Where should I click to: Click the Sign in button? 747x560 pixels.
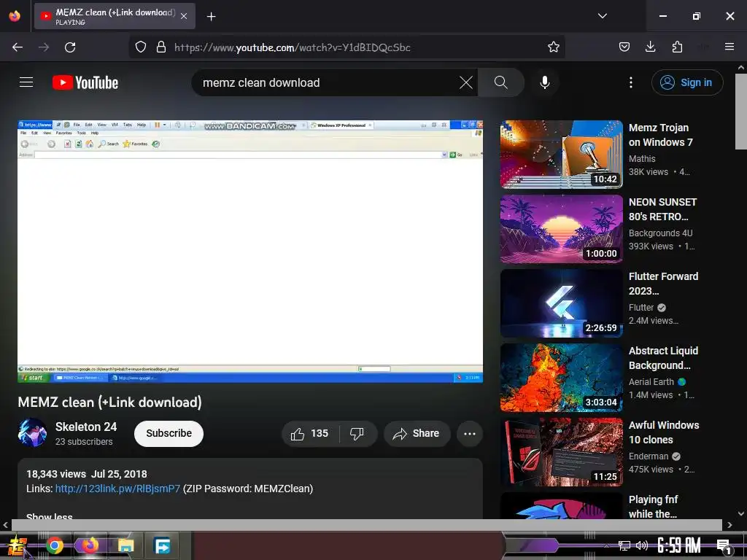pos(687,82)
